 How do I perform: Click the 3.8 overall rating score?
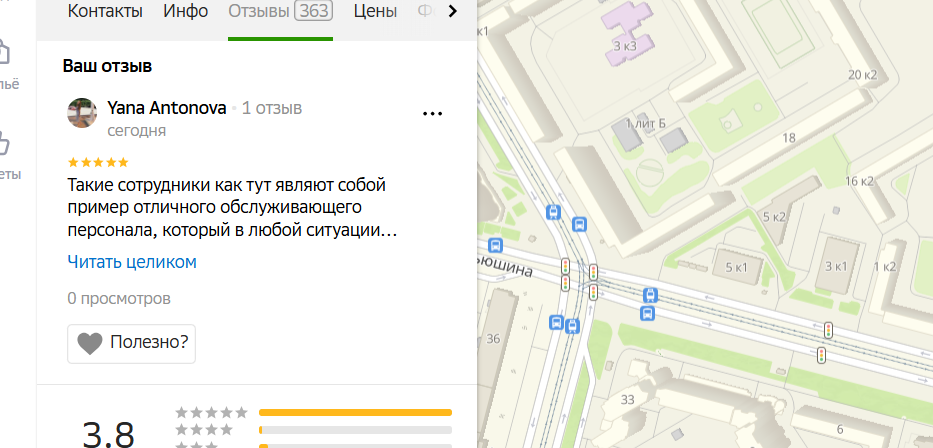tap(109, 434)
